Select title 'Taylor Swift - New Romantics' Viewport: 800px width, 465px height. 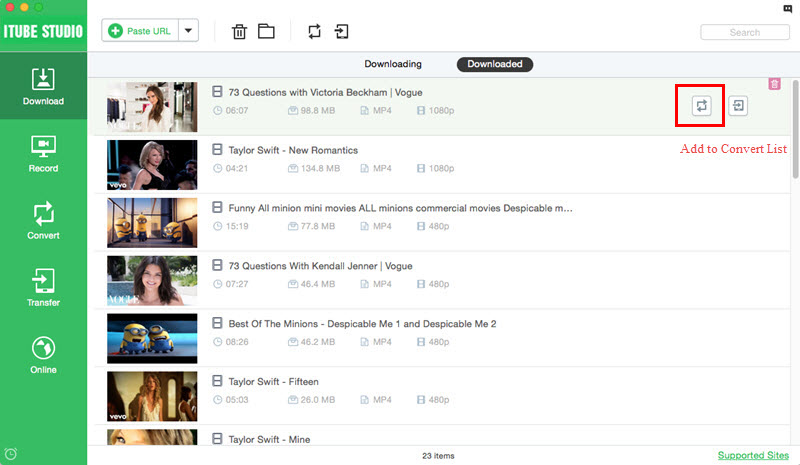[x=293, y=150]
